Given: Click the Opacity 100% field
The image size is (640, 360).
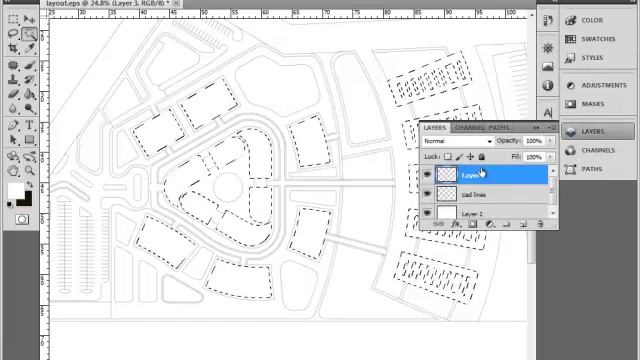Looking at the screenshot, I should click(x=534, y=141).
